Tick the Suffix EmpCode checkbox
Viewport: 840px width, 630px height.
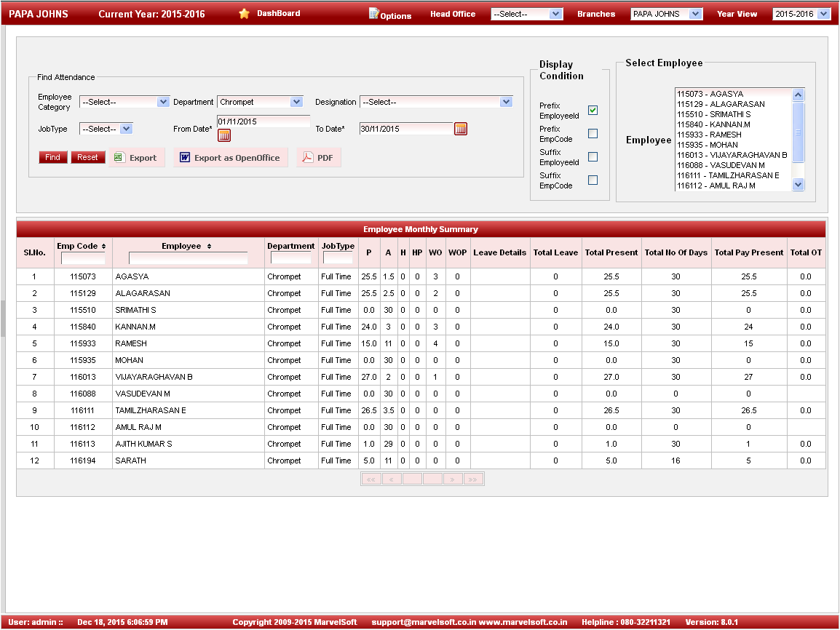593,180
